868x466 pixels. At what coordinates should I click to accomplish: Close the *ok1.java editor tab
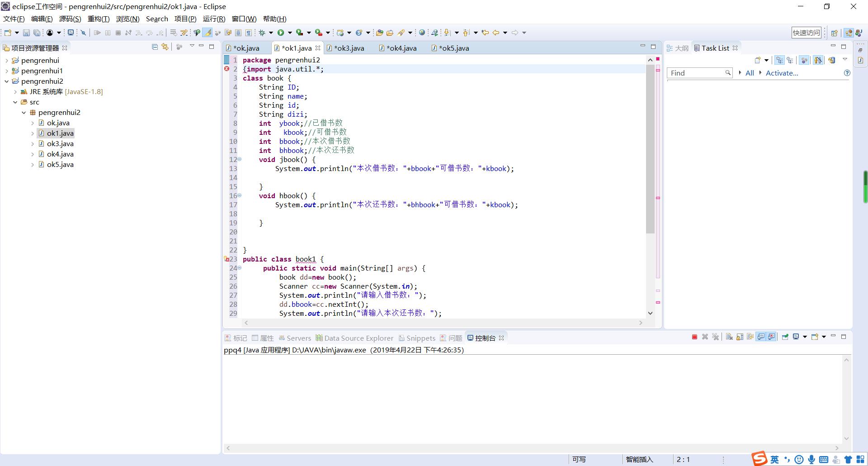pos(318,48)
